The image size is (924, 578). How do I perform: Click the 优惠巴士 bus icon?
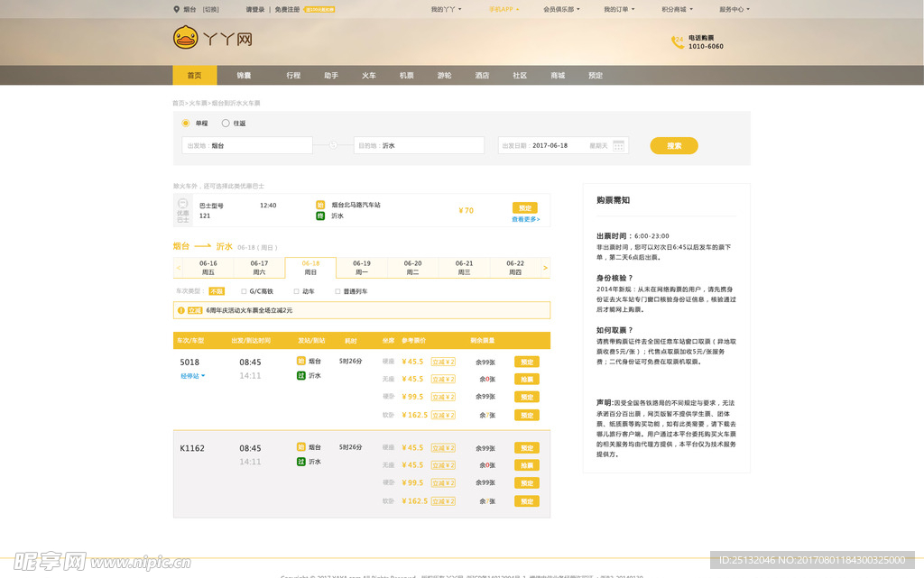point(183,210)
